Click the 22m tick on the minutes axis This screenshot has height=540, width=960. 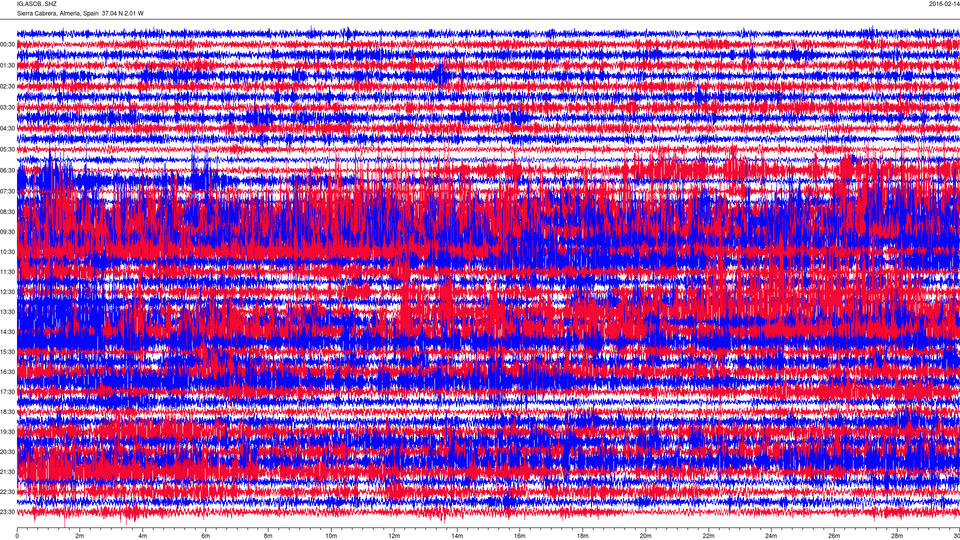[x=708, y=536]
